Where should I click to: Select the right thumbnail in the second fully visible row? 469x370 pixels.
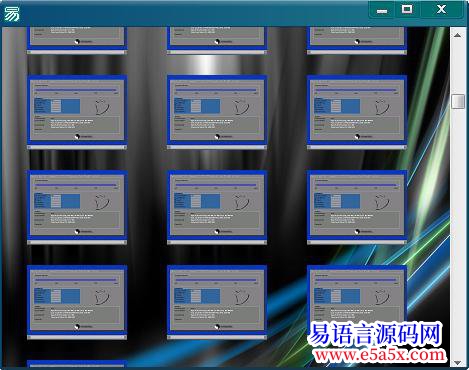(x=357, y=207)
